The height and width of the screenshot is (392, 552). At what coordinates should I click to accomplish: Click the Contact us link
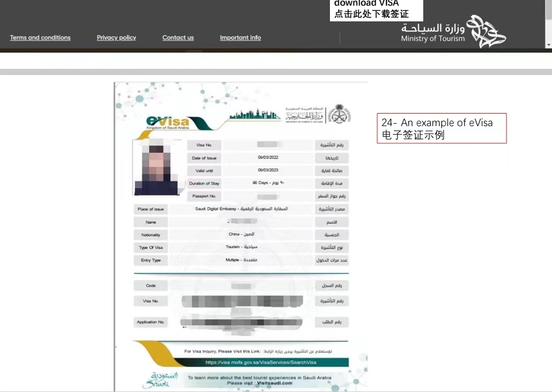178,38
